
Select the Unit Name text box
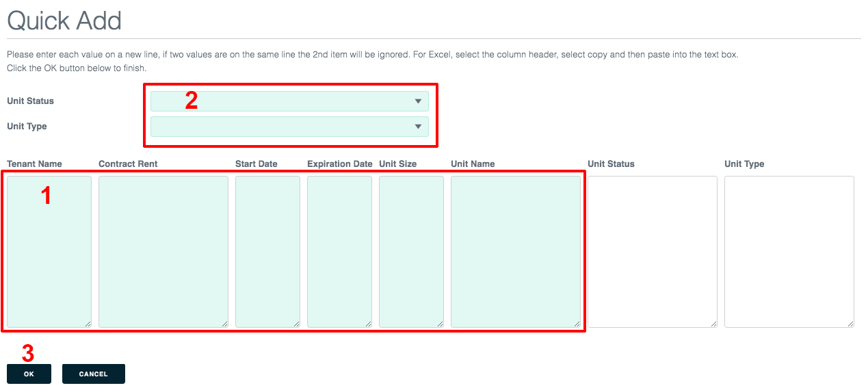pos(516,252)
